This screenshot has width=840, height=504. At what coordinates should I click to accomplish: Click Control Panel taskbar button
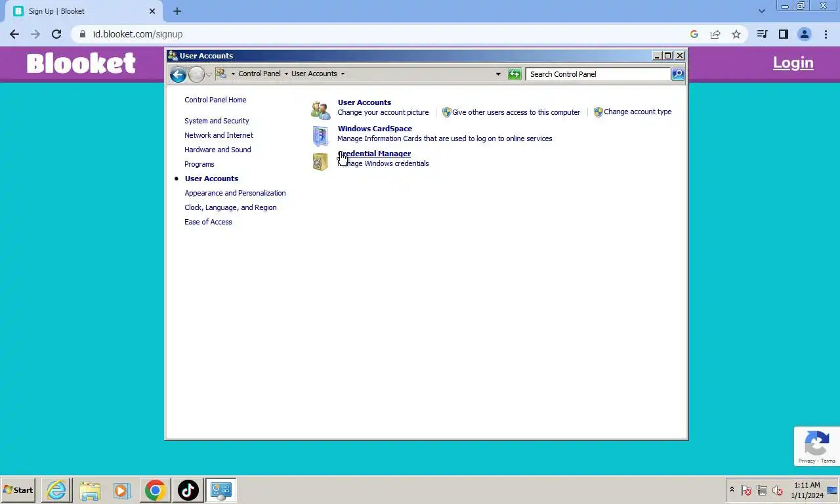point(220,490)
